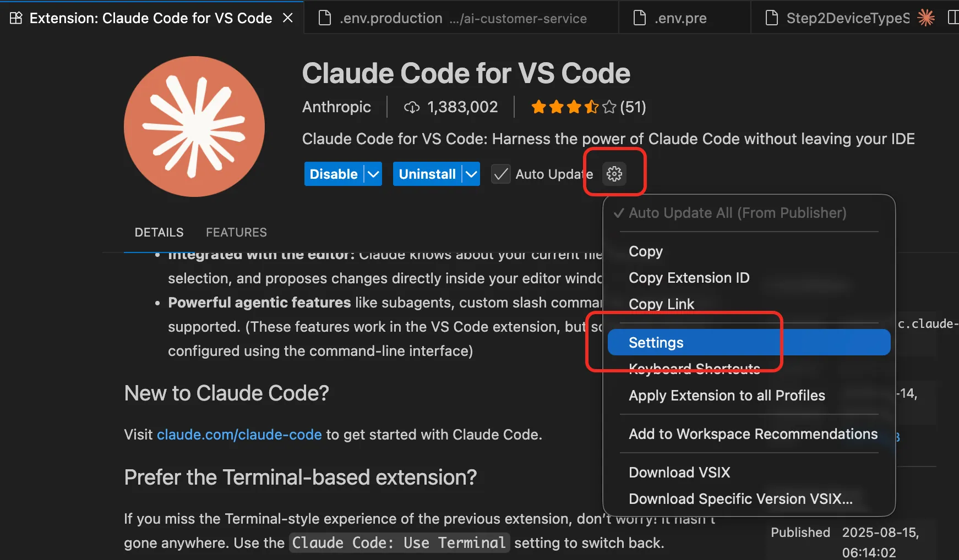Viewport: 959px width, 560px height.
Task: Click the Claude icon in editor toolbar
Action: pos(926,18)
